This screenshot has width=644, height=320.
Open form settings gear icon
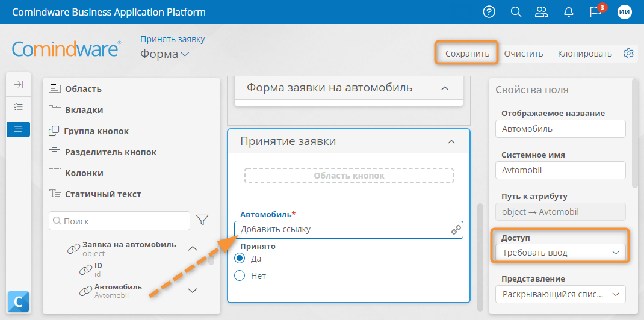[x=628, y=54]
